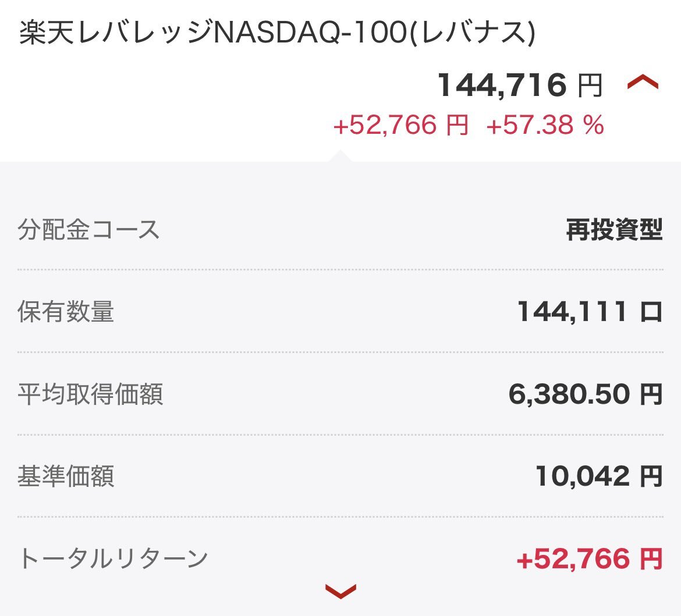Select the 基準価額 row label
Image resolution: width=681 pixels, height=616 pixels.
66,476
